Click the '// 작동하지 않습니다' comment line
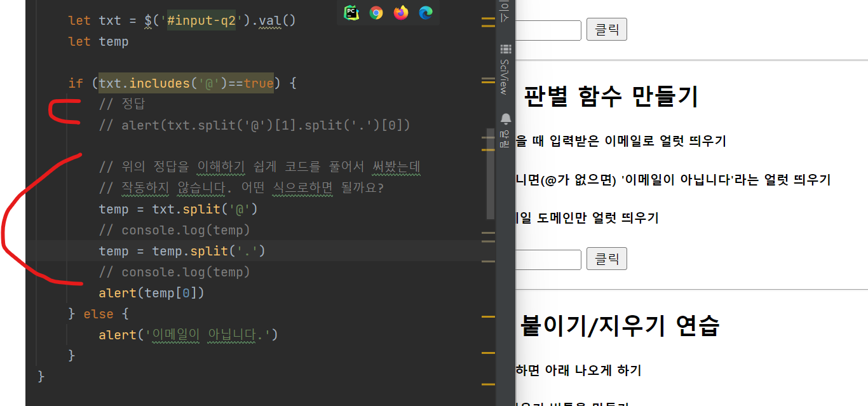Image resolution: width=868 pixels, height=406 pixels. (x=241, y=188)
